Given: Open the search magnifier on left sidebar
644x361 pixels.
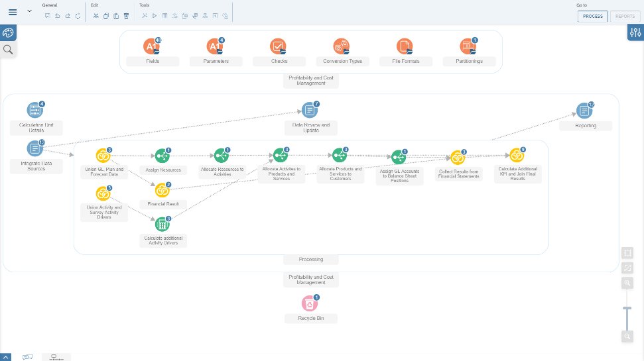Looking at the screenshot, I should click(8, 50).
